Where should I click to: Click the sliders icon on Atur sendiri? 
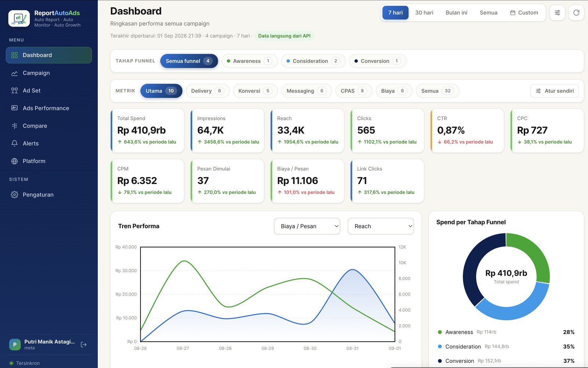538,91
